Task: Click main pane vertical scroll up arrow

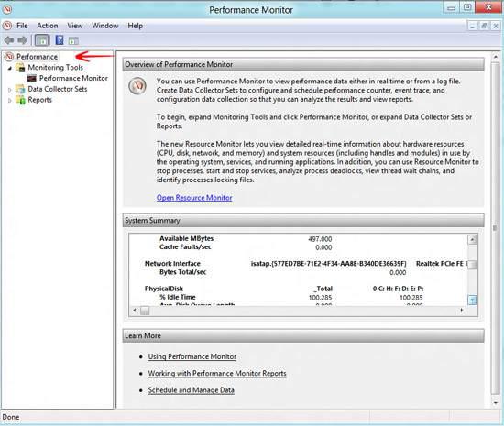Action: [496, 57]
